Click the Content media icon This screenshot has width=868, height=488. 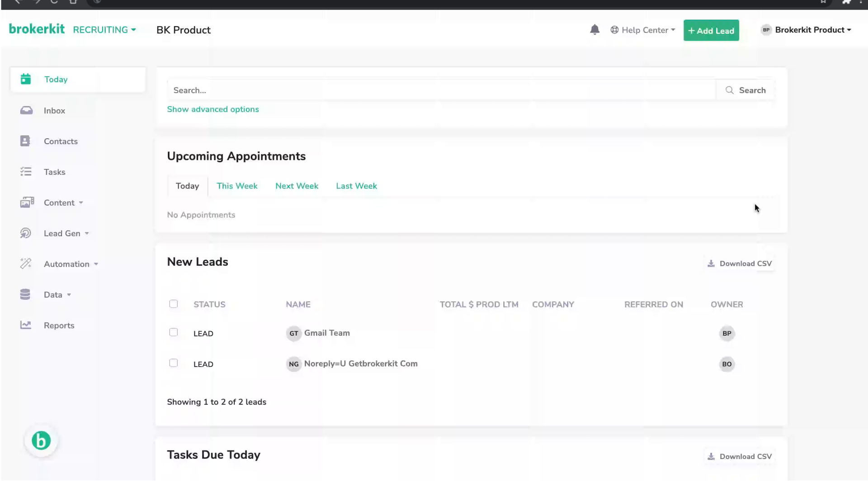point(27,202)
